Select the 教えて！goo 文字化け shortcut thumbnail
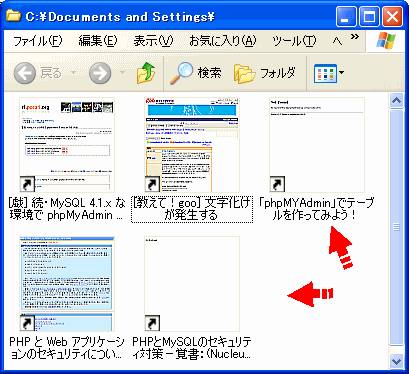Screen dimensions: 409x374 192,145
